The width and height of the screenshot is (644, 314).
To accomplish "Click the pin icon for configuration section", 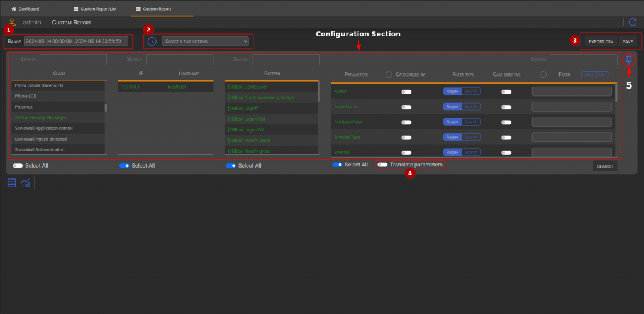I will 628,60.
